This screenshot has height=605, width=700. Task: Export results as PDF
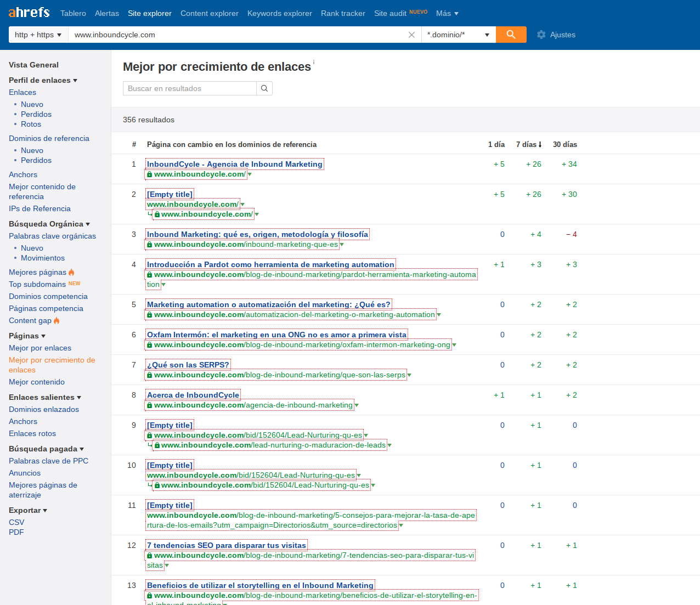coord(16,533)
